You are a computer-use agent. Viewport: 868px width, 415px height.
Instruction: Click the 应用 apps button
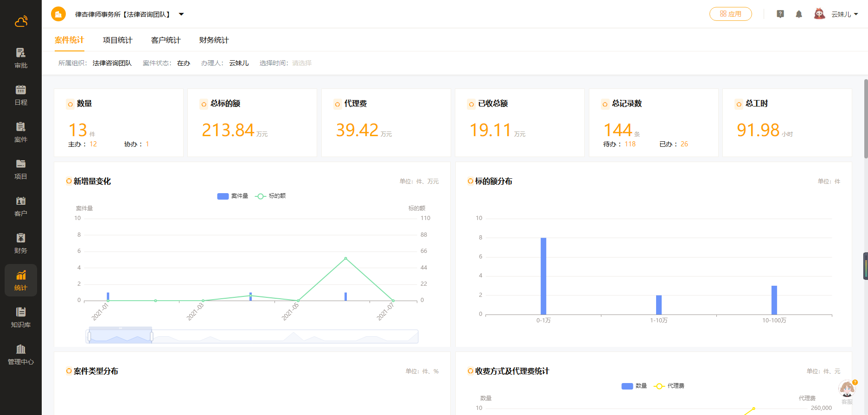pyautogui.click(x=730, y=14)
